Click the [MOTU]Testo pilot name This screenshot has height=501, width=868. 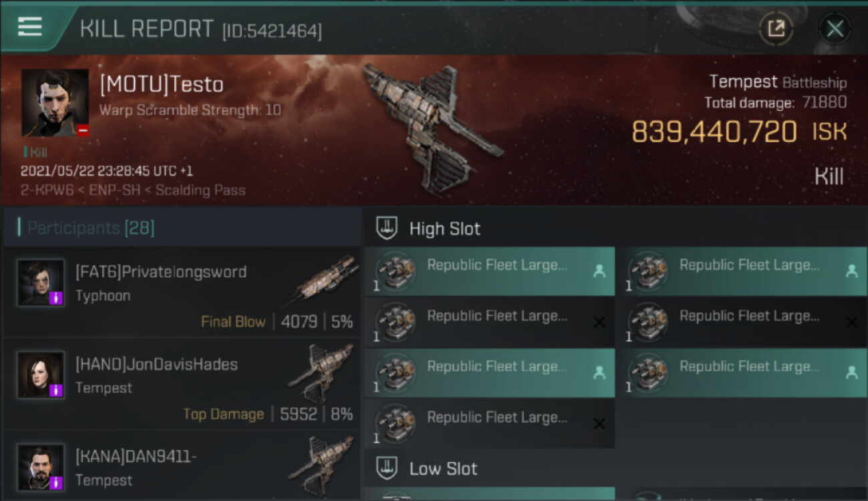[162, 85]
